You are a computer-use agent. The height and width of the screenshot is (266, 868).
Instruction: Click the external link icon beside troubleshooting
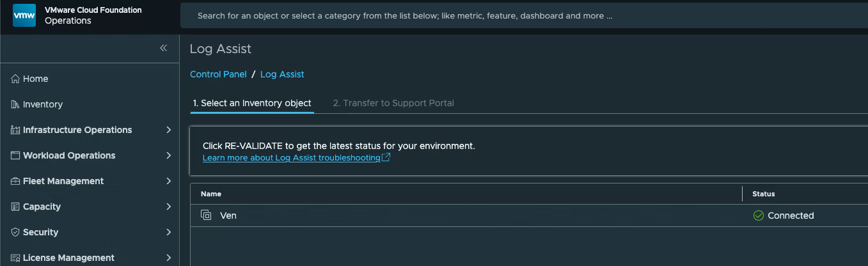(x=386, y=157)
